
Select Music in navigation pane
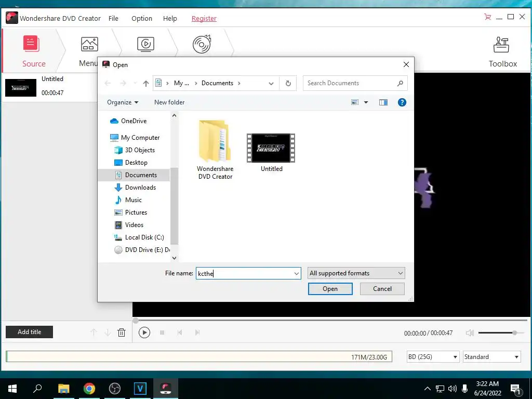(133, 200)
